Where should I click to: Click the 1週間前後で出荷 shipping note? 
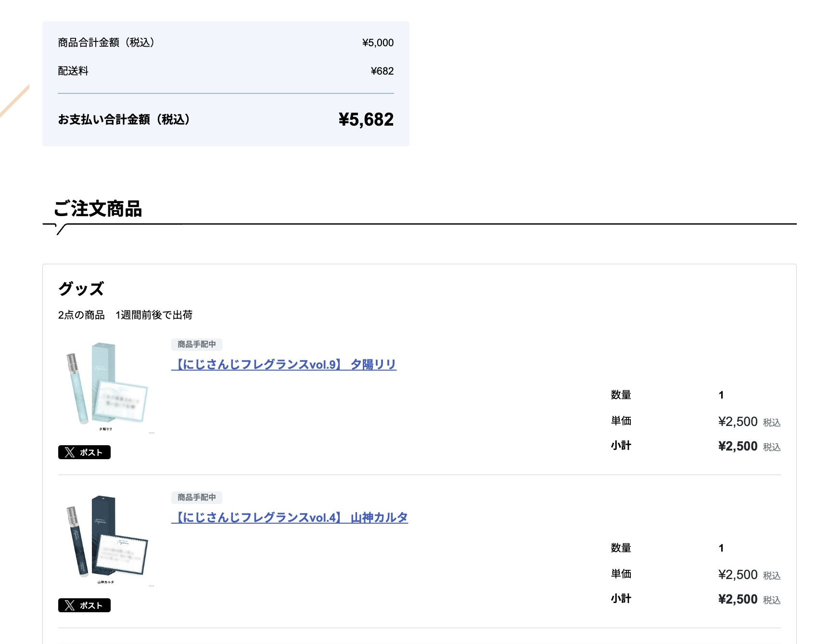click(x=154, y=315)
